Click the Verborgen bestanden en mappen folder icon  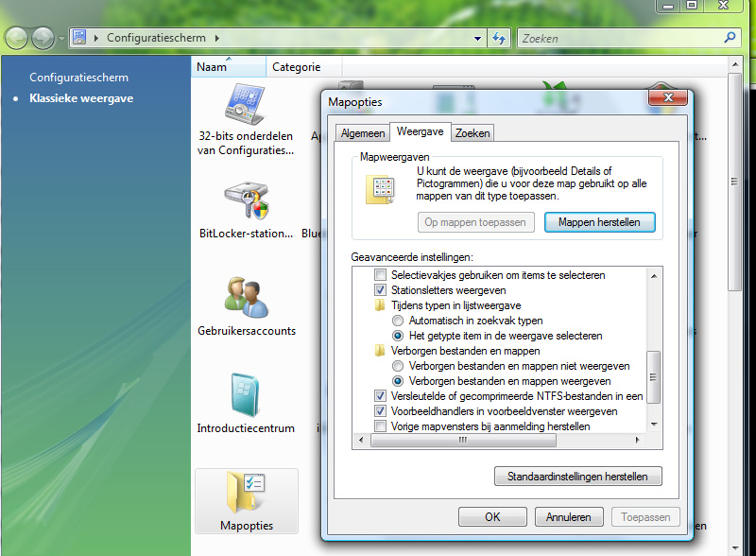(x=380, y=351)
